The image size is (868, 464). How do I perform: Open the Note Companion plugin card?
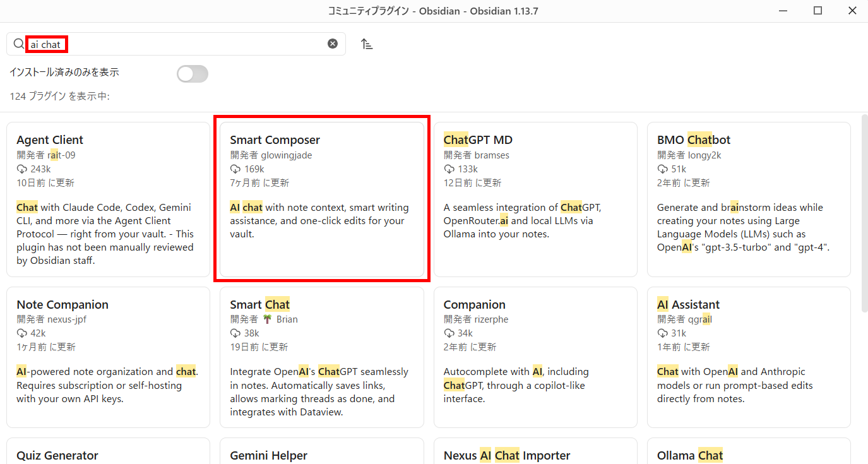[108, 357]
